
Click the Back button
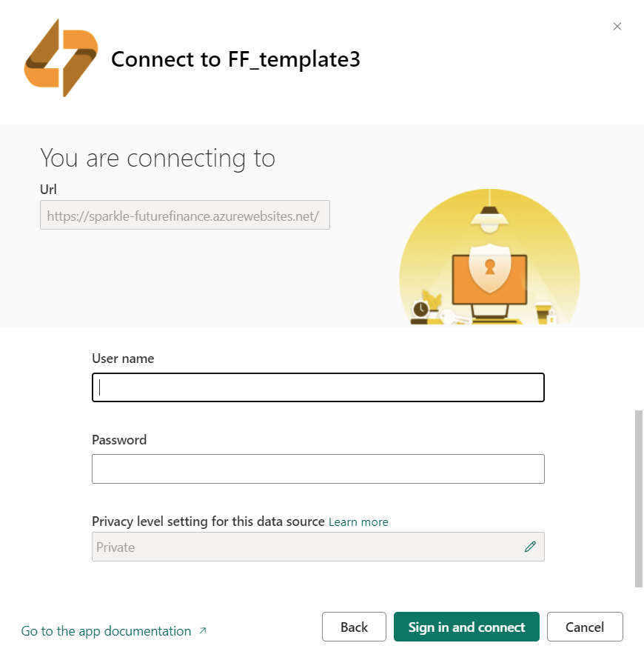354,627
